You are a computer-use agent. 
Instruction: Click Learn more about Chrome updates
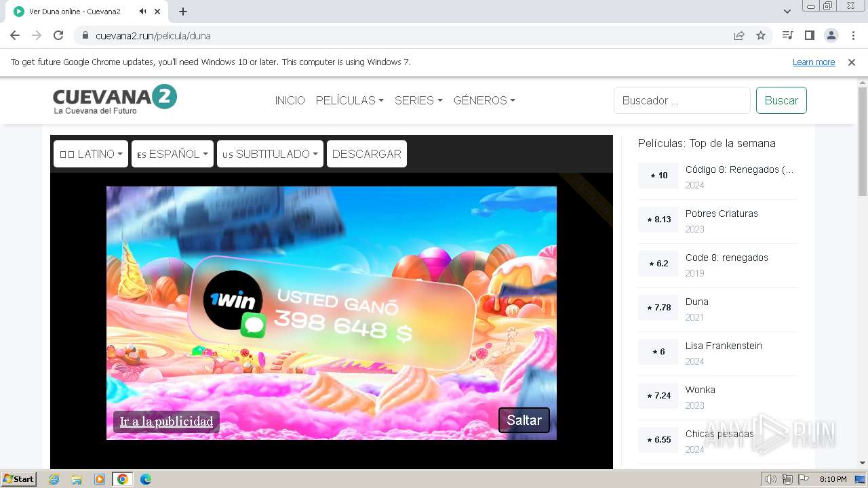[814, 62]
